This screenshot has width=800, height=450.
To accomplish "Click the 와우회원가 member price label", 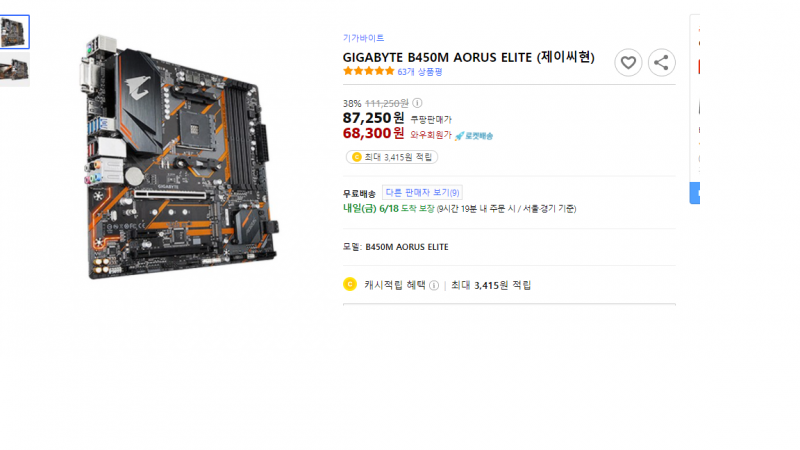I will [431, 135].
